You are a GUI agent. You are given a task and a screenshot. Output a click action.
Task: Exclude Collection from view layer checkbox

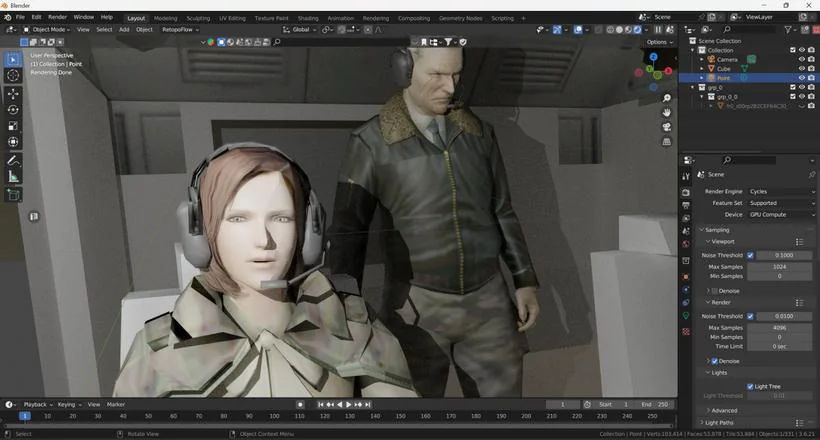tap(793, 50)
